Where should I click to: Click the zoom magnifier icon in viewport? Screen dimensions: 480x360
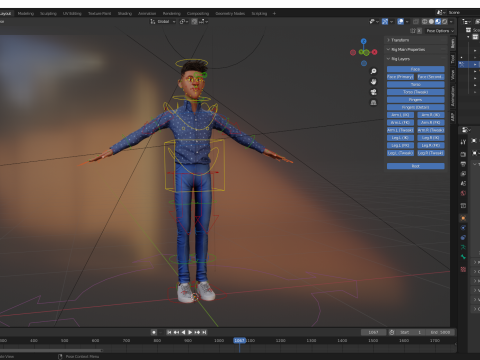[x=374, y=71]
